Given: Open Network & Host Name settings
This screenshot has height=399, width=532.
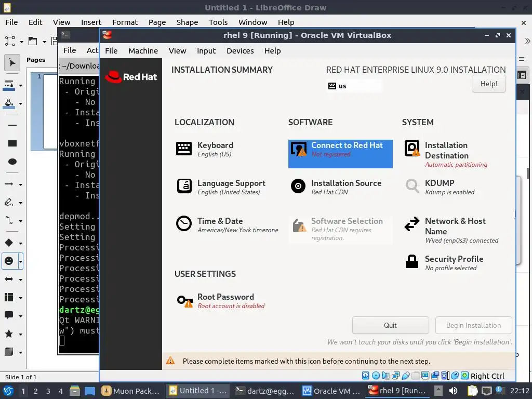Looking at the screenshot, I should pos(454,230).
